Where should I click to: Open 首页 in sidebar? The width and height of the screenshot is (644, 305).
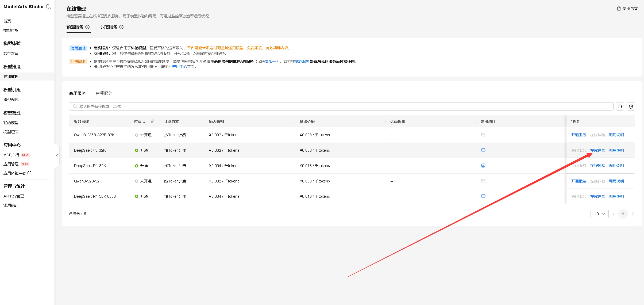(7, 21)
